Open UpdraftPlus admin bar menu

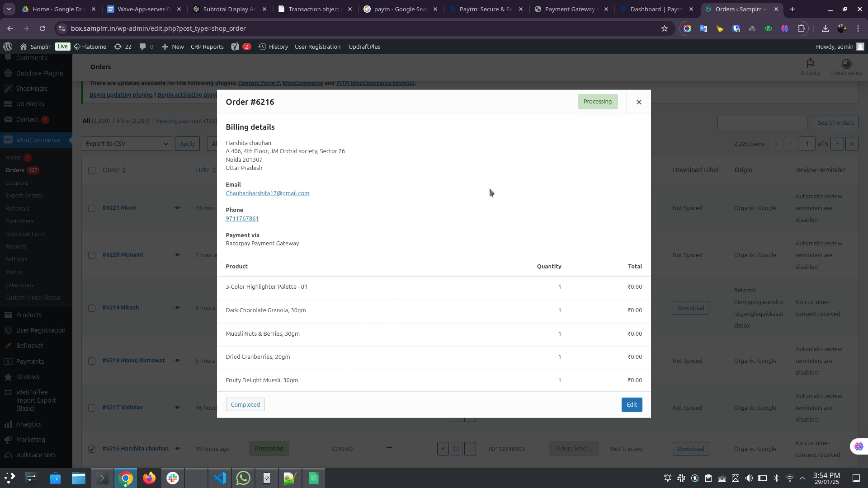(364, 47)
